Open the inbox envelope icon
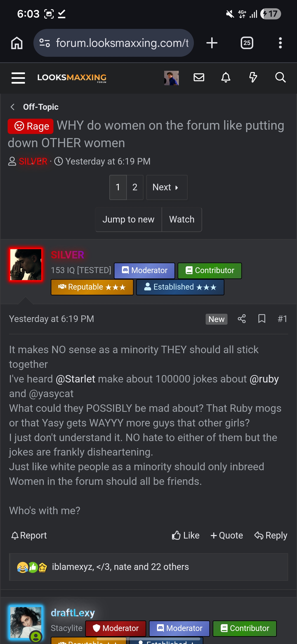 coord(199,77)
